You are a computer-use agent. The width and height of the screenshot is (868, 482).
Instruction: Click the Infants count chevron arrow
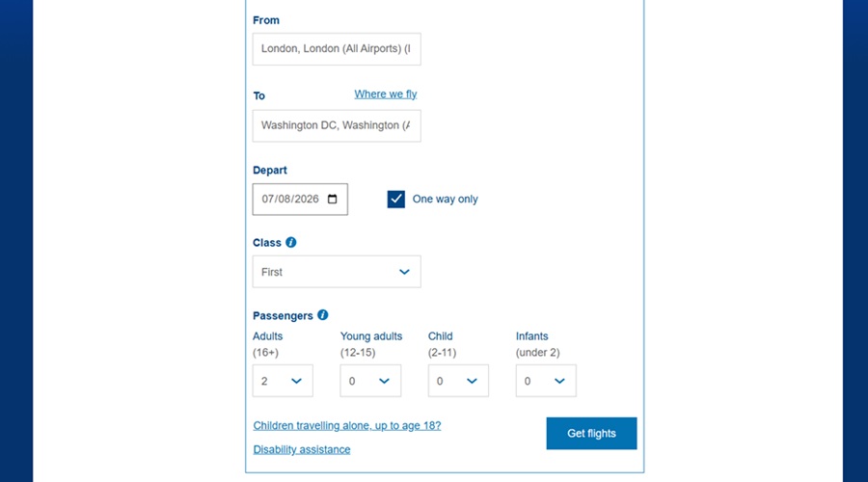(x=559, y=381)
